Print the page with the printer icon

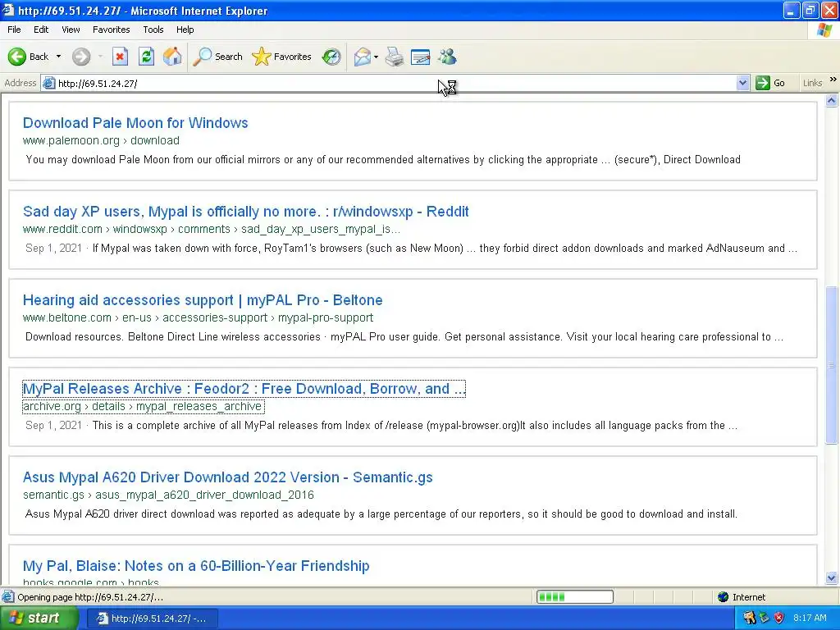(395, 57)
